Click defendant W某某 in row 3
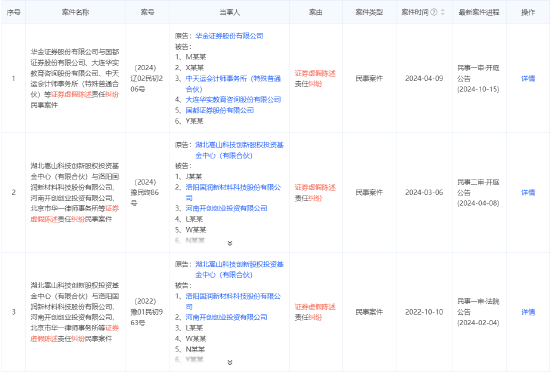 click(x=196, y=339)
